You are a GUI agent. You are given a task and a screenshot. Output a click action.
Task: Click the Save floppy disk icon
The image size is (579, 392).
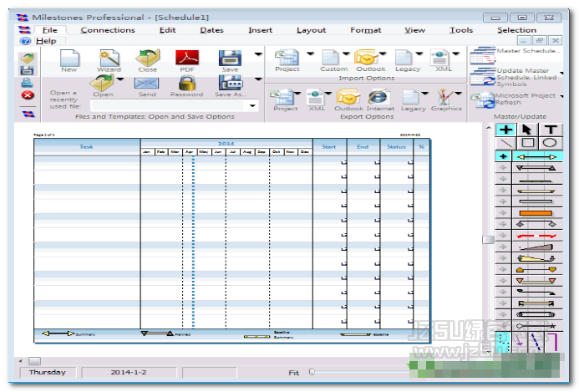(x=230, y=58)
